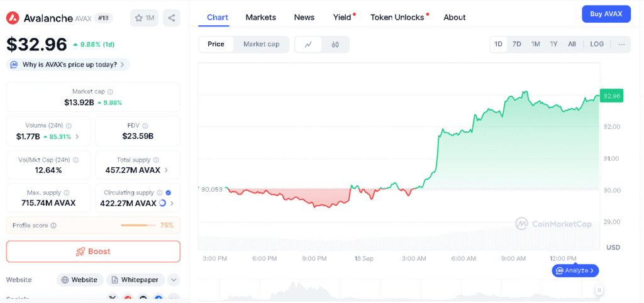
Task: Open the Chart tab
Action: click(218, 17)
